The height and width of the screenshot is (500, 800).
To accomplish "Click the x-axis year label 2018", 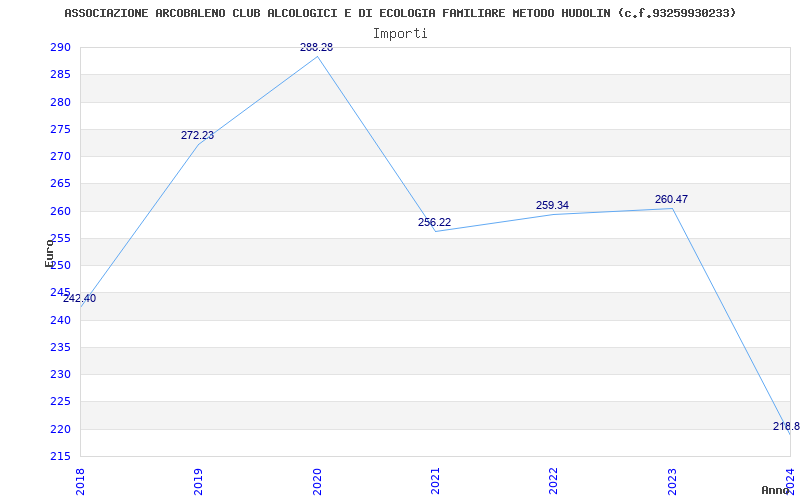I will (x=81, y=480).
